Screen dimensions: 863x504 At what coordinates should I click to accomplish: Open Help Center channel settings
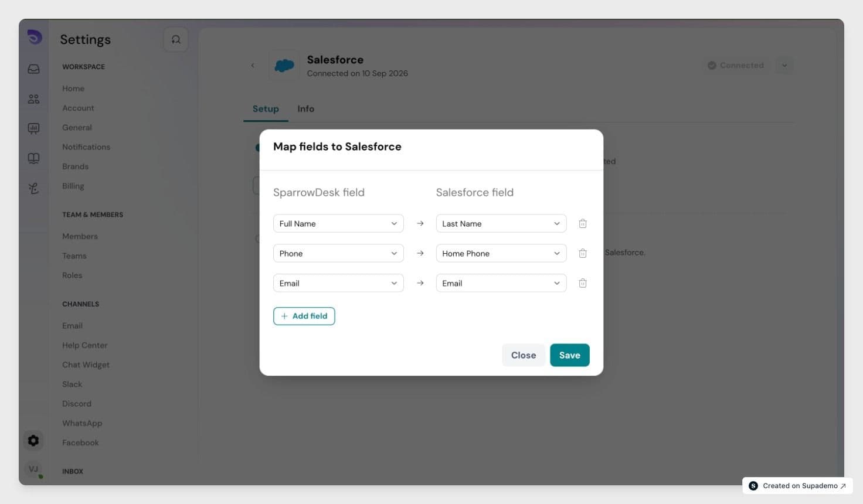pyautogui.click(x=85, y=345)
